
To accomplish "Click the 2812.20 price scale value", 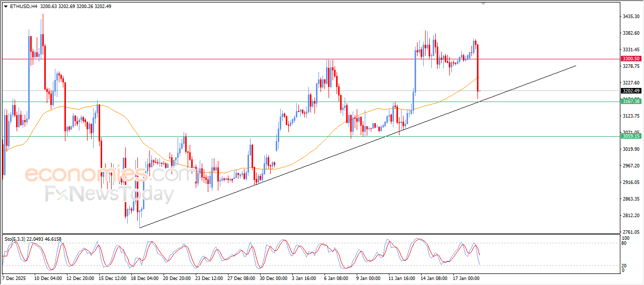I will coord(630,216).
